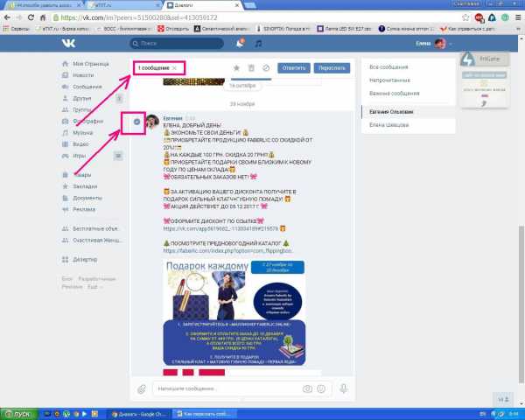
Task: Open the vk.com/app link in message
Action: [x=221, y=228]
